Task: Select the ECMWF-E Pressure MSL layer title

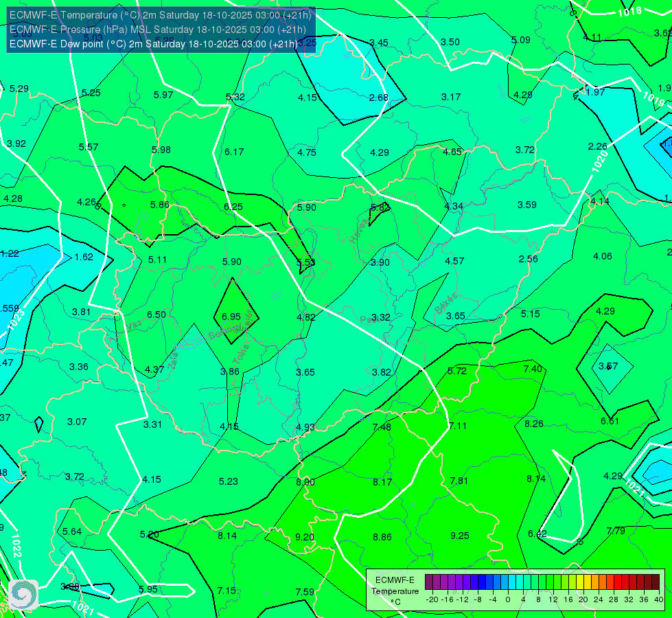Action: (158, 30)
